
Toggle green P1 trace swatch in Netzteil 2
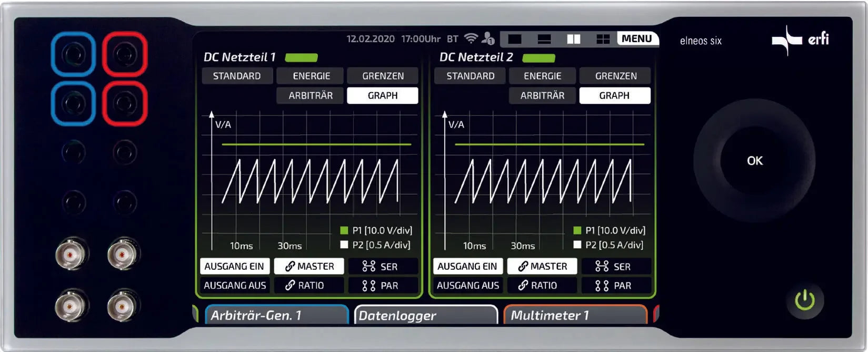click(x=577, y=230)
